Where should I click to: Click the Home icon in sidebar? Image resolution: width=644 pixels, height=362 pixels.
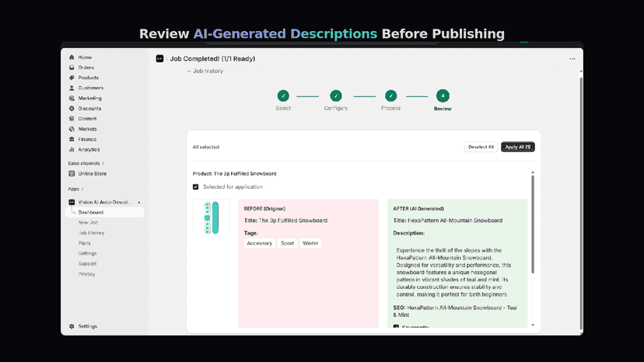(72, 57)
